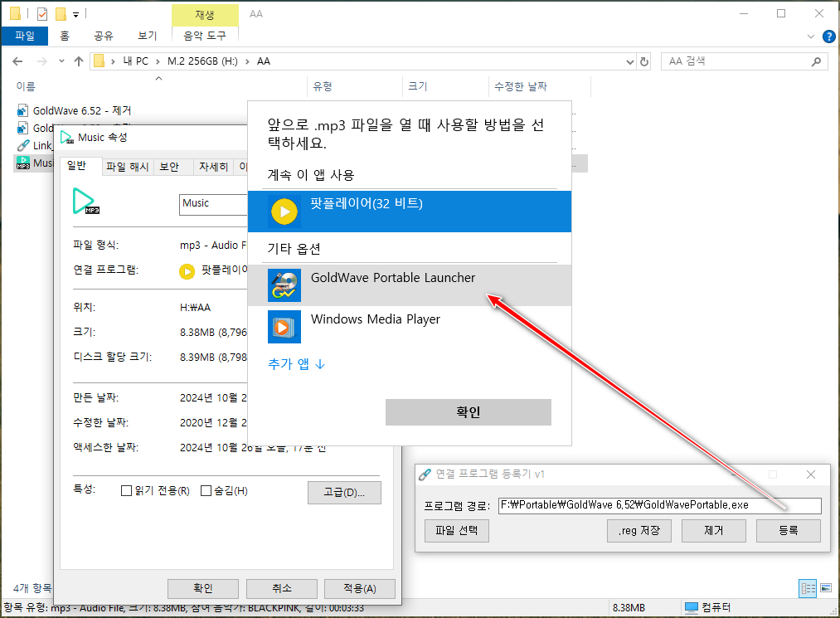Open Explorer help question mark
The image size is (840, 618).
click(828, 36)
